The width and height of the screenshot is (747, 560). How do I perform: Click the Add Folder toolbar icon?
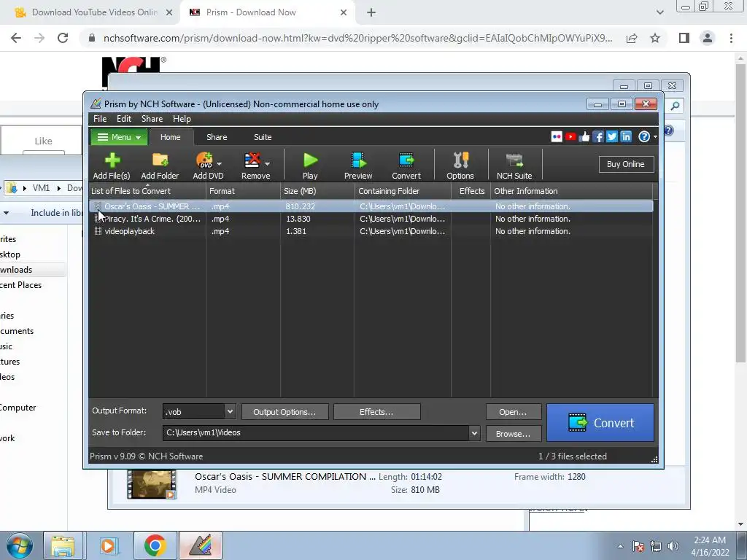(160, 166)
